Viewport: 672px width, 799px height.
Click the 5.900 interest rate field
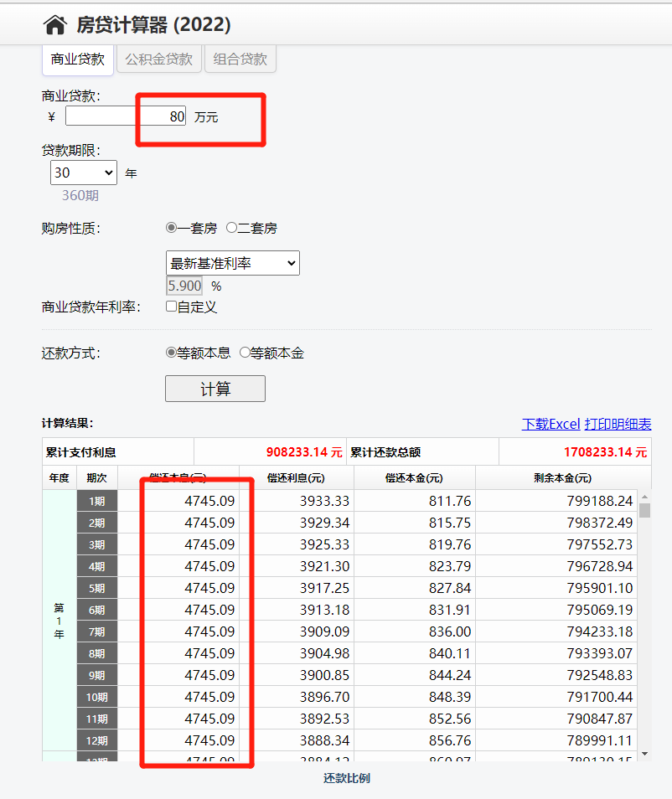(x=184, y=286)
